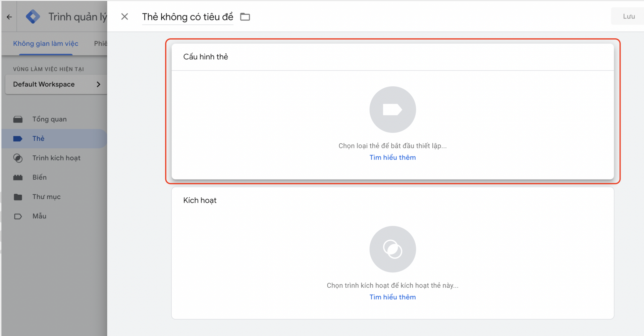The image size is (644, 336).
Task: Click the Biến variables brick icon
Action: tap(18, 178)
